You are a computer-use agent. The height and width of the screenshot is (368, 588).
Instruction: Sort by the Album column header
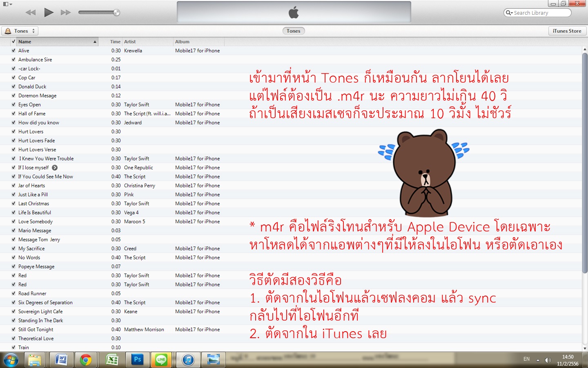pos(199,42)
